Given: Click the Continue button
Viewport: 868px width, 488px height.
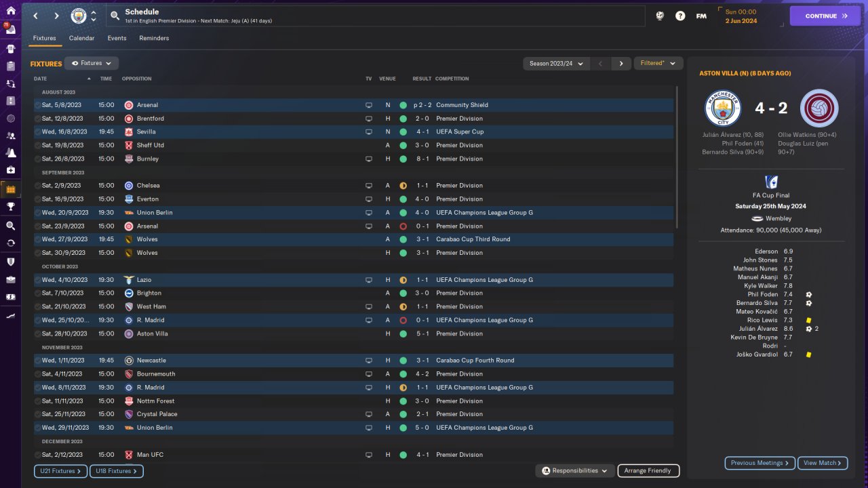Looking at the screenshot, I should (x=825, y=16).
